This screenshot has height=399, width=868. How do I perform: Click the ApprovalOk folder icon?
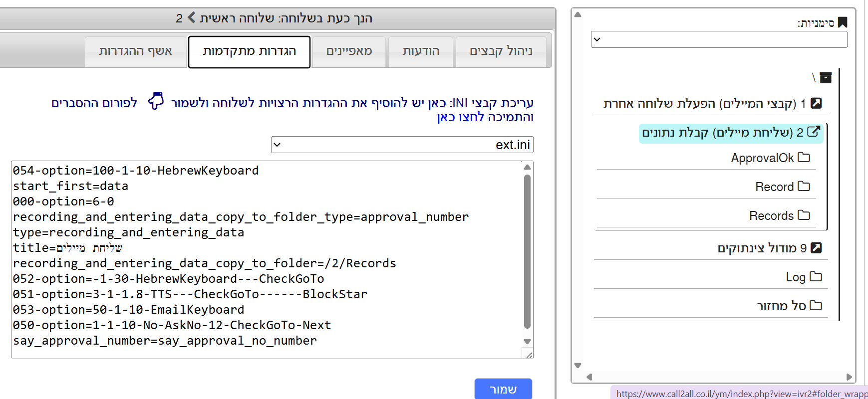coord(804,158)
